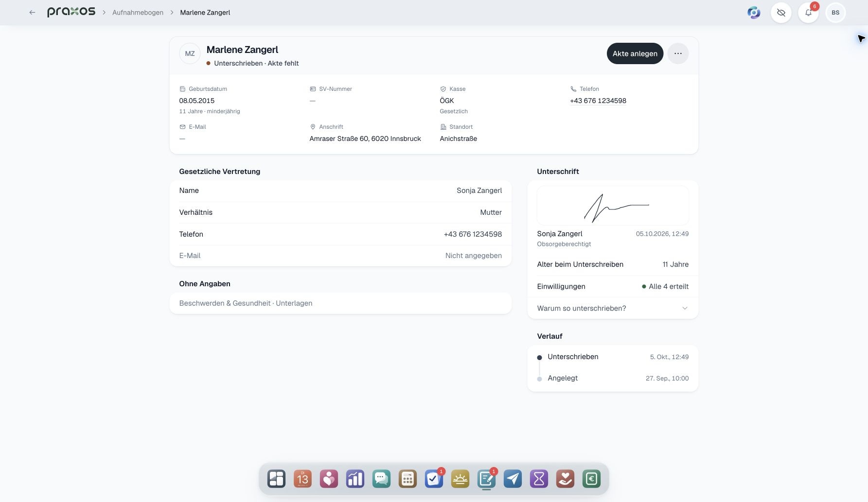The width and height of the screenshot is (868, 502).
Task: Open the colorful swirl assistant icon
Action: tap(754, 13)
